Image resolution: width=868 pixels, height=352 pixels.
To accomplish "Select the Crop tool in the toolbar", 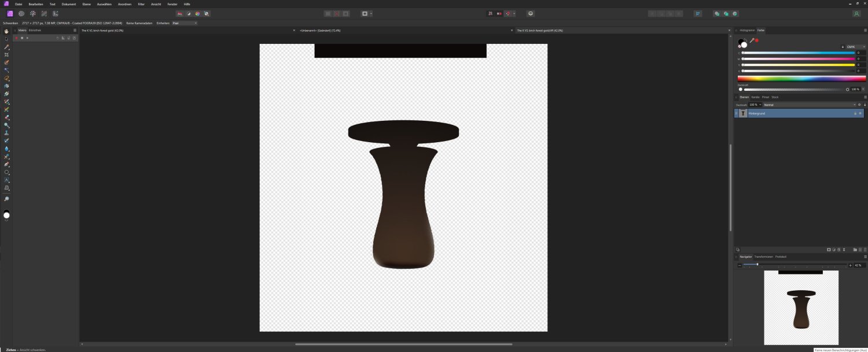I will (x=6, y=54).
